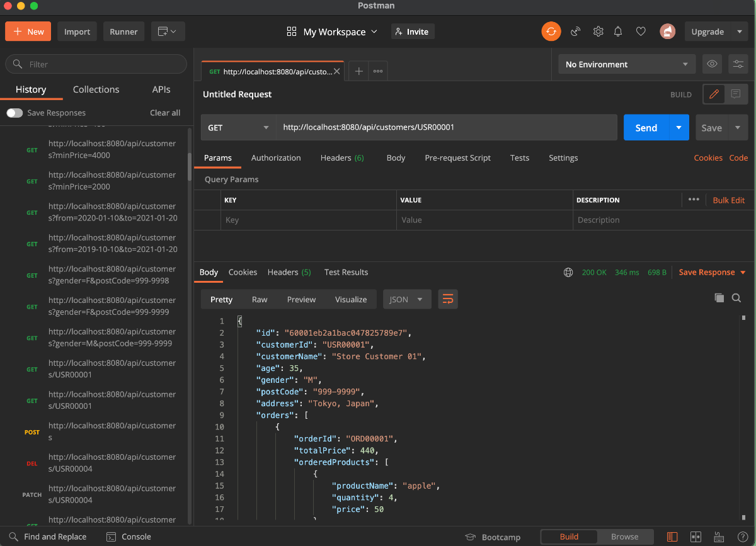The height and width of the screenshot is (546, 756).
Task: Click the heart icon in header
Action: (x=641, y=31)
